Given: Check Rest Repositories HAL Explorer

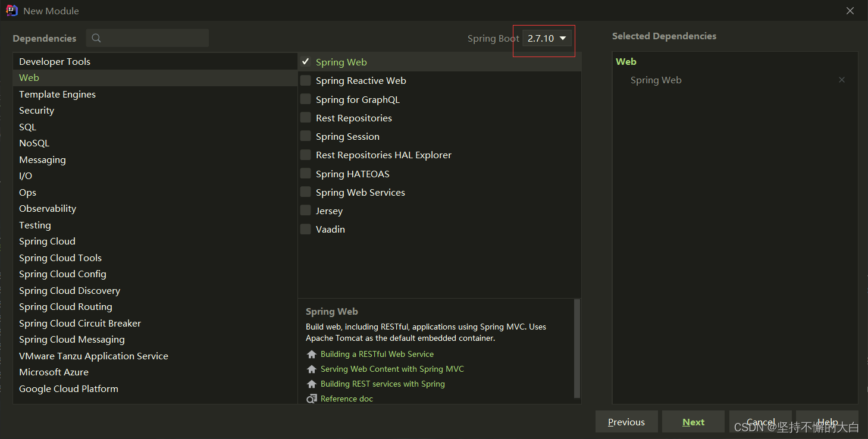Looking at the screenshot, I should coord(306,155).
